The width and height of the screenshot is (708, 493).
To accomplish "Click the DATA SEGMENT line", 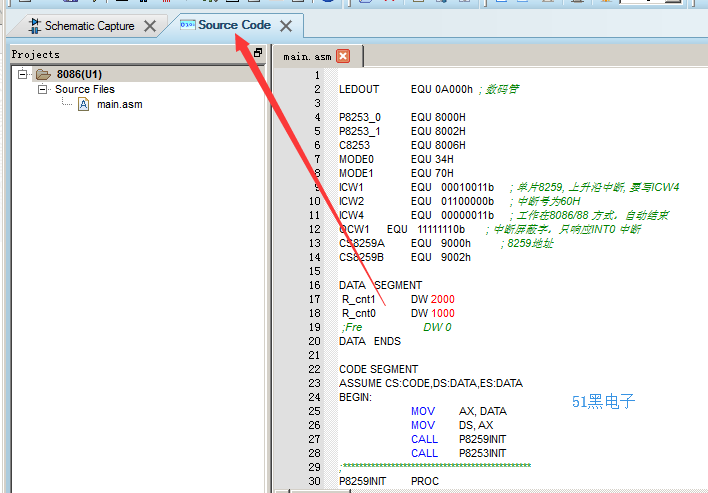I will [380, 285].
